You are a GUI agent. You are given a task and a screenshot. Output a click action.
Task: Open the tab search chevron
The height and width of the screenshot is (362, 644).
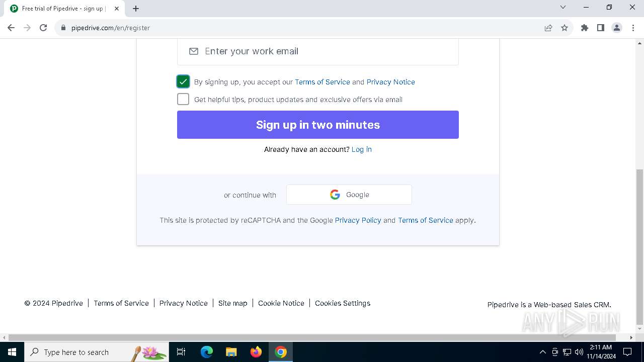pos(563,7)
